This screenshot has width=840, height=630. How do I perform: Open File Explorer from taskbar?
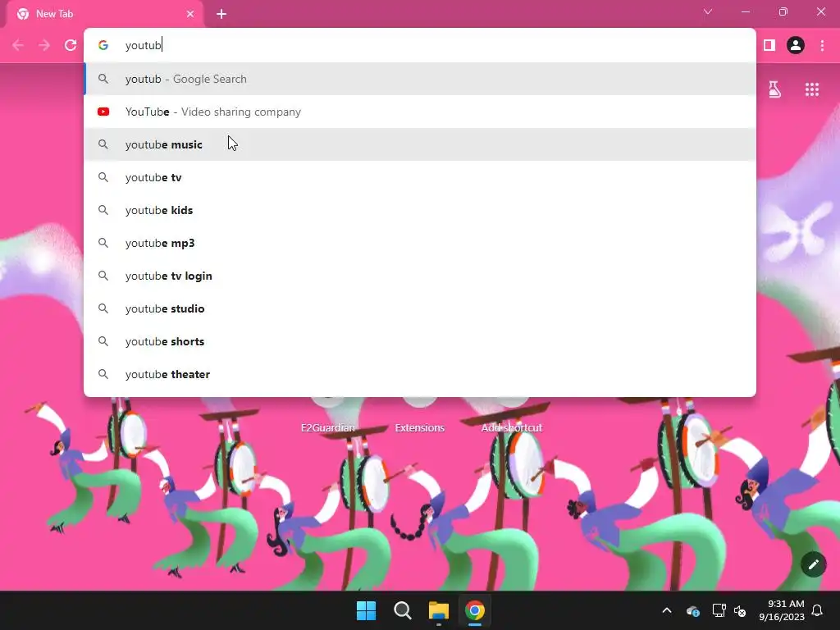click(439, 610)
